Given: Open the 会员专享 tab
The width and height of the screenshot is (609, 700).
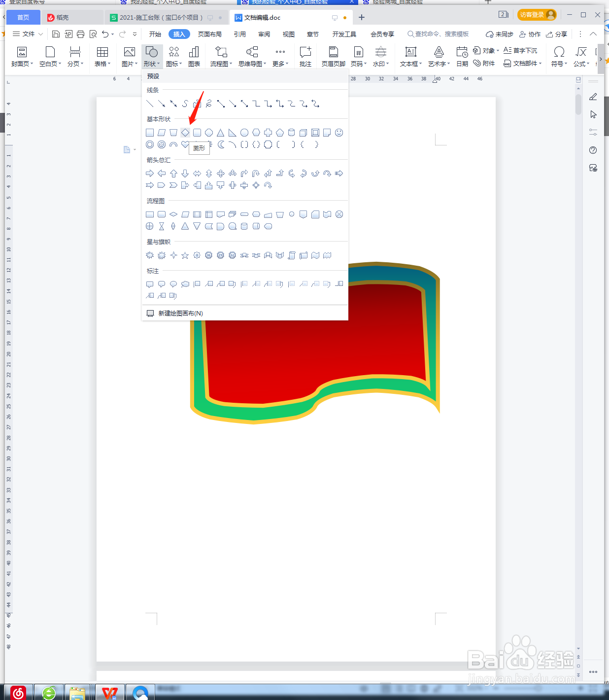Looking at the screenshot, I should [x=382, y=34].
